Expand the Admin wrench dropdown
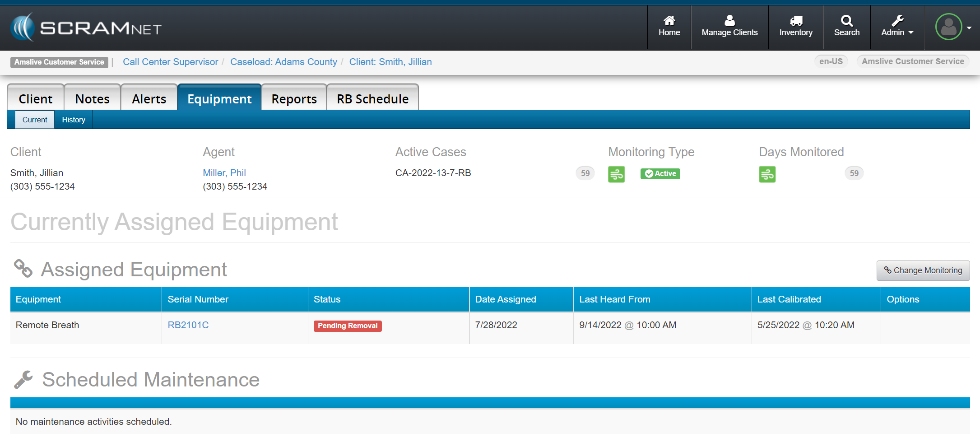The height and width of the screenshot is (442, 980). coord(897,27)
